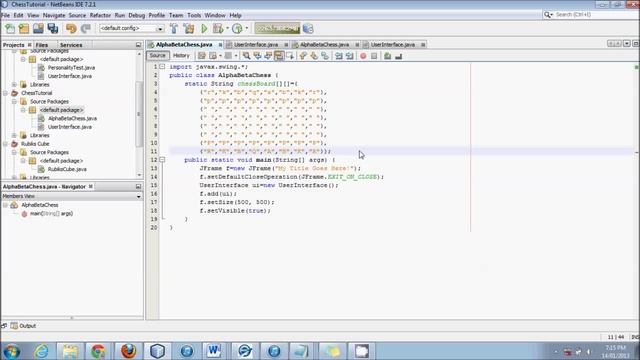The width and height of the screenshot is (640, 360).
Task: Toggle the History view button
Action: coord(181,56)
